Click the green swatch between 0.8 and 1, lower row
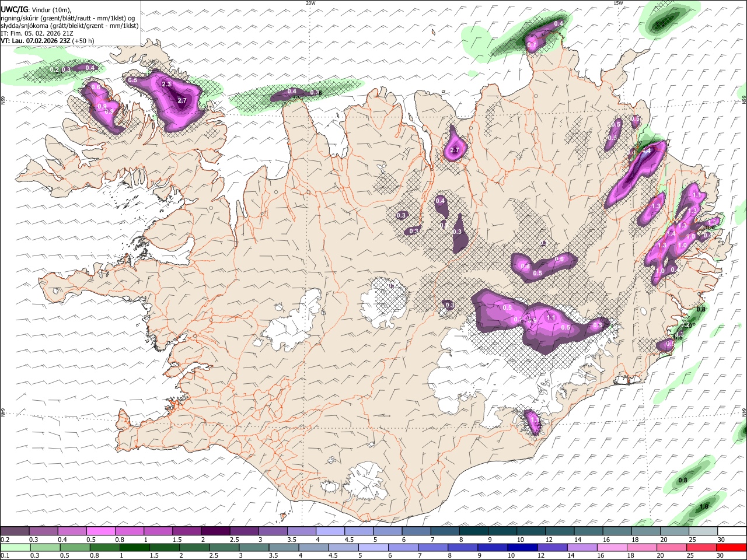This screenshot has height=560, width=747. (104, 547)
